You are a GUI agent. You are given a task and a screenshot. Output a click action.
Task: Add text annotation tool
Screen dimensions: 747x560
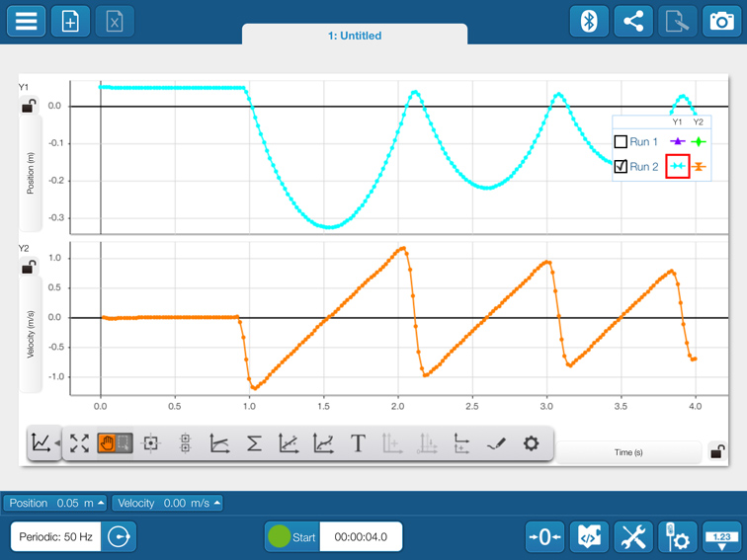(x=358, y=443)
